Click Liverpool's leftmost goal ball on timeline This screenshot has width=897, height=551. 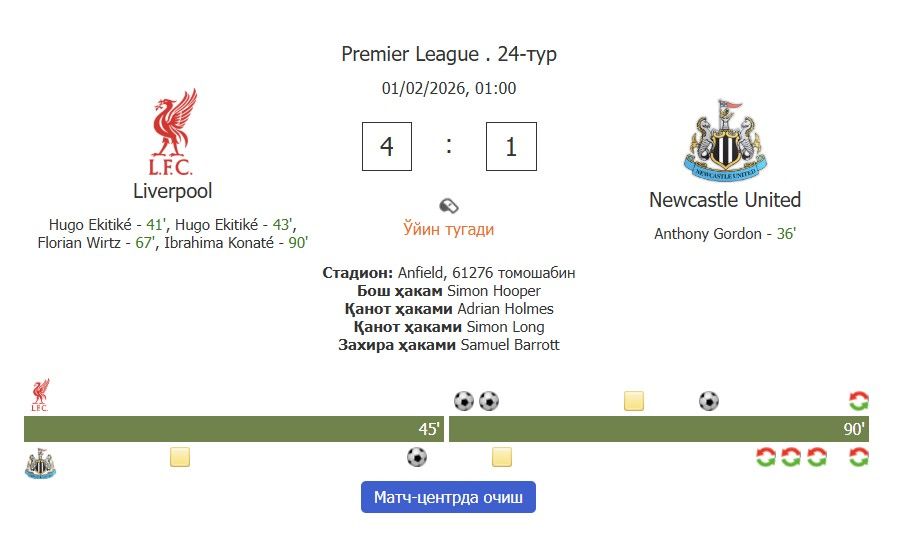coord(464,401)
